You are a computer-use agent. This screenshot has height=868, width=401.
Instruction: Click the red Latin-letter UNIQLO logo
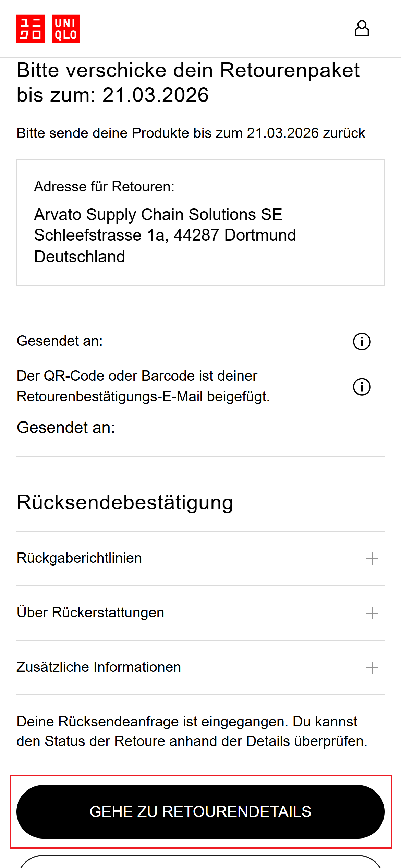(x=66, y=29)
